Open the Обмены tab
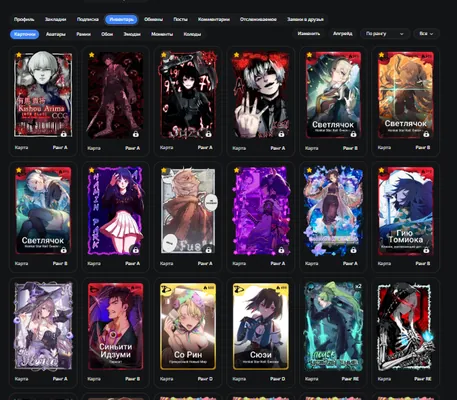 [153, 19]
